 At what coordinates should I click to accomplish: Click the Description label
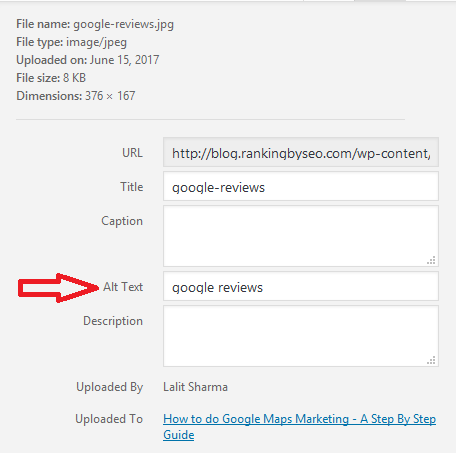pyautogui.click(x=113, y=321)
